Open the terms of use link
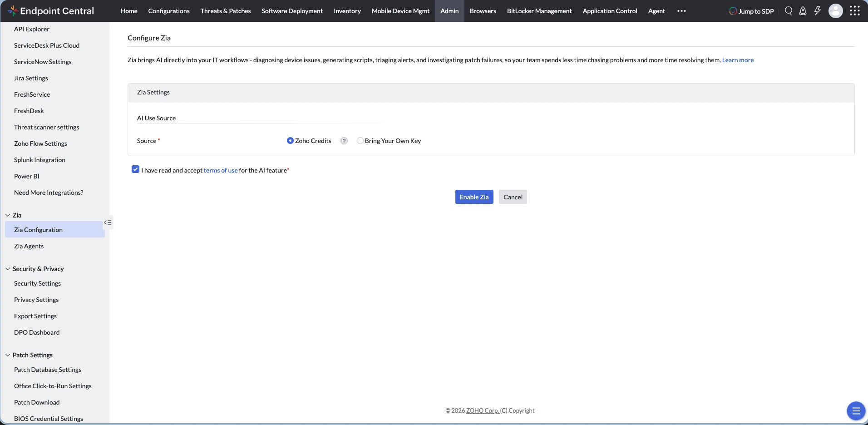The width and height of the screenshot is (868, 425). (x=221, y=170)
